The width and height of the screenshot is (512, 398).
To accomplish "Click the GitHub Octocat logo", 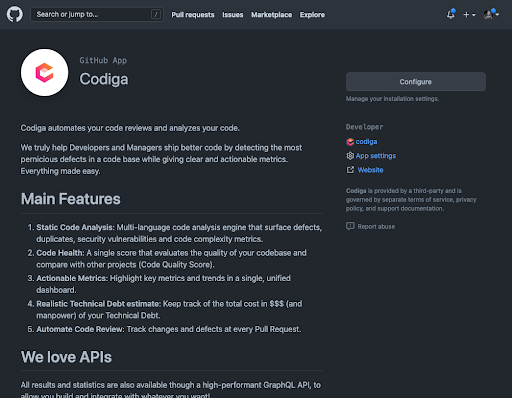I will (15, 14).
